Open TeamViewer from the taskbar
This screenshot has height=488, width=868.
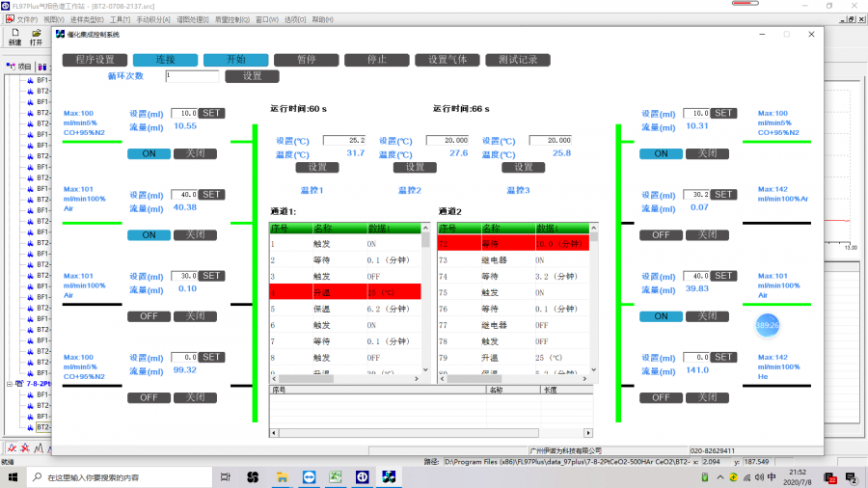310,477
